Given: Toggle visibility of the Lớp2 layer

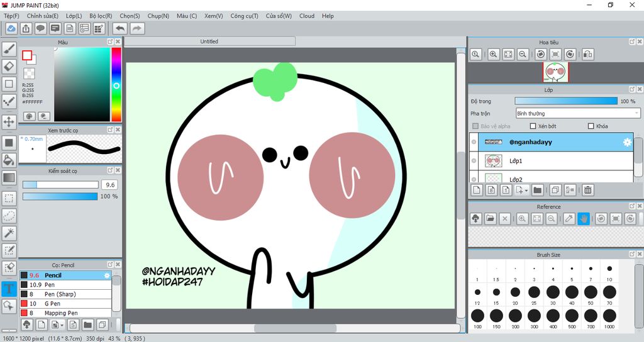Looking at the screenshot, I should tap(474, 179).
